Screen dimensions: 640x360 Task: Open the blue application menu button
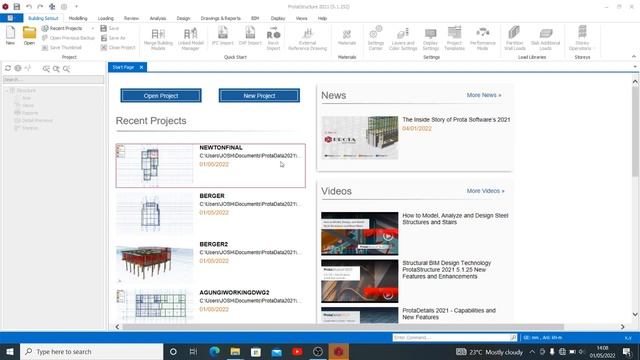coord(11,18)
